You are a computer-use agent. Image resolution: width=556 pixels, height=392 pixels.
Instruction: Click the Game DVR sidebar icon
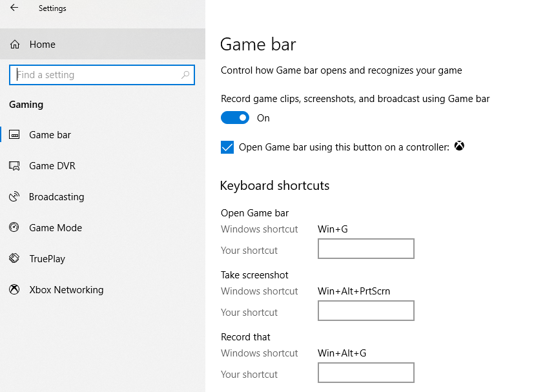tap(14, 166)
